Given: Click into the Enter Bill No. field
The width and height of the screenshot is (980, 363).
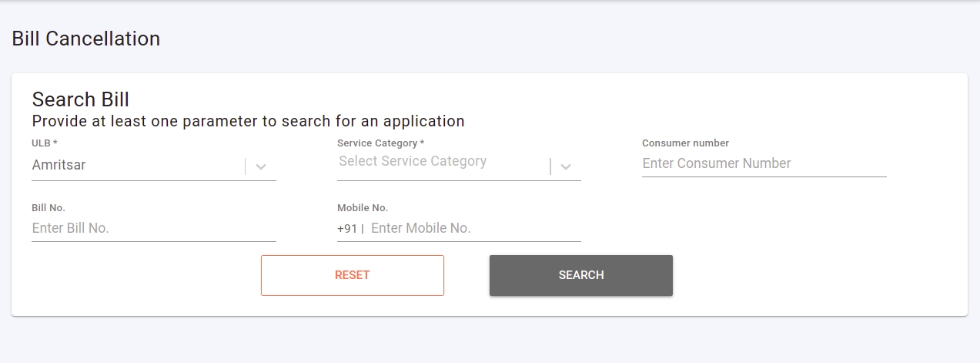Looking at the screenshot, I should (153, 228).
